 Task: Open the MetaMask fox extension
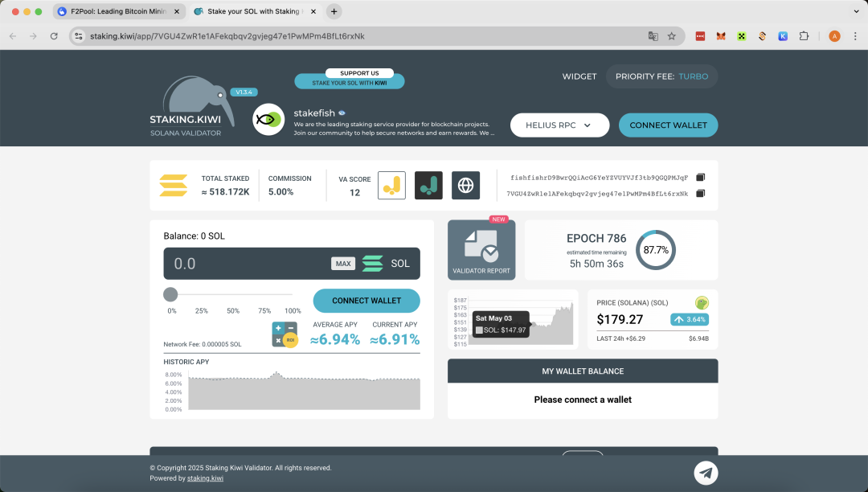721,36
